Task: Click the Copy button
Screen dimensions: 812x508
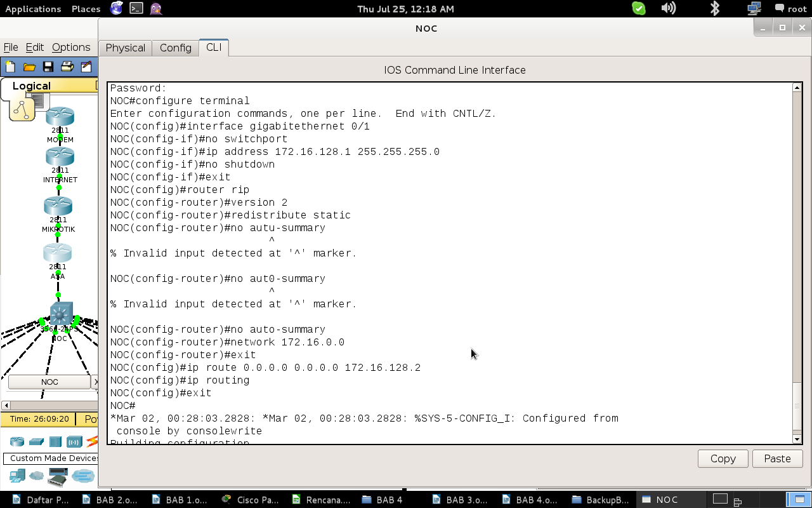Action: (x=723, y=458)
